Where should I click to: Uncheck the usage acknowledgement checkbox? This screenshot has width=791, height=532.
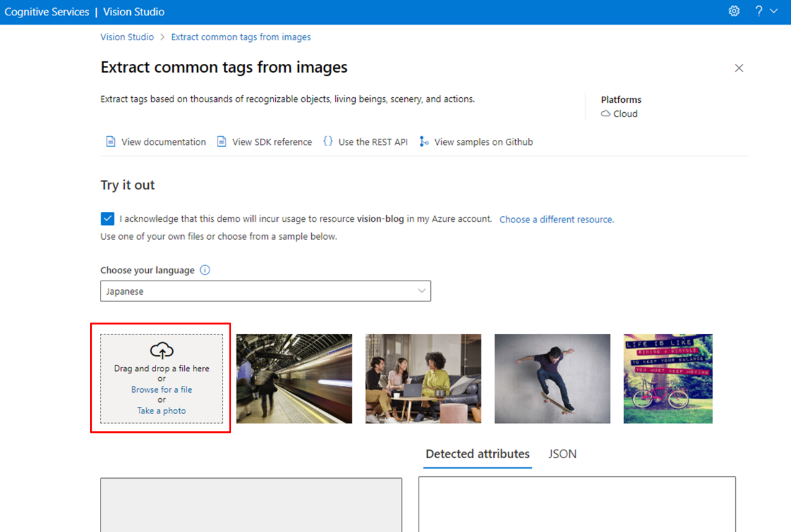[x=107, y=219]
